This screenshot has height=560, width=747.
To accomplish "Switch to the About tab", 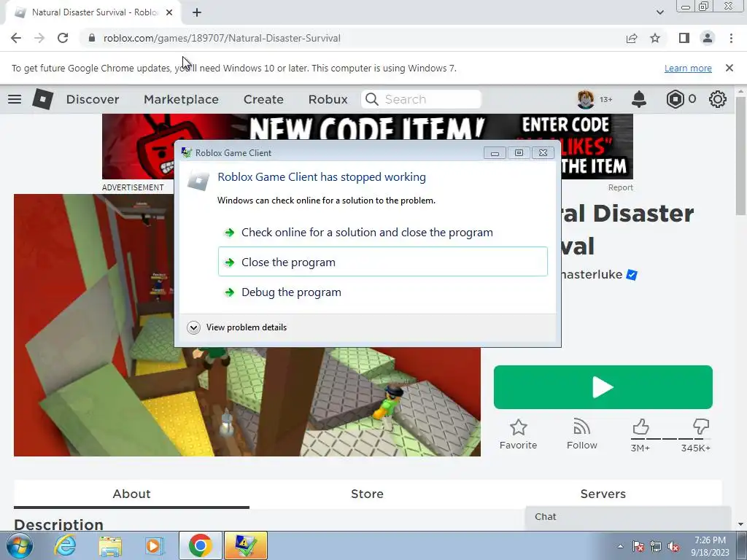I will pos(131,494).
